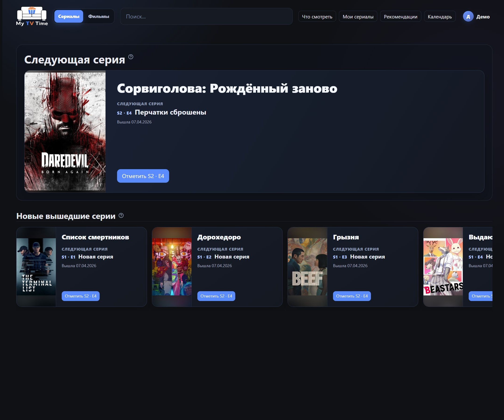Switch to the Фильмы tab

(99, 16)
